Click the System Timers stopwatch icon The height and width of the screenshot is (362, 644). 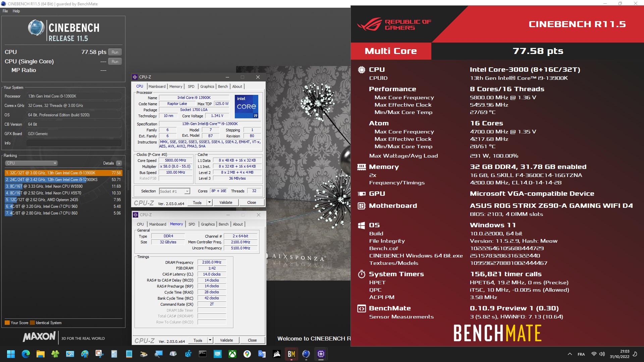362,274
